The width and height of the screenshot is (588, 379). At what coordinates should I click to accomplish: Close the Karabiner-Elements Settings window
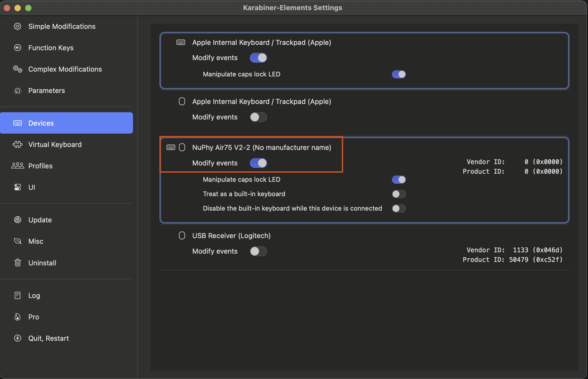coord(7,8)
